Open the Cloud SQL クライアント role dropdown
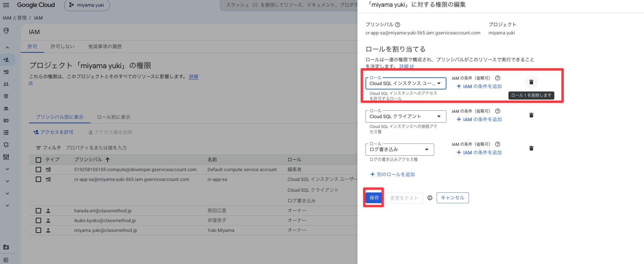The width and height of the screenshot is (644, 264). [x=406, y=116]
